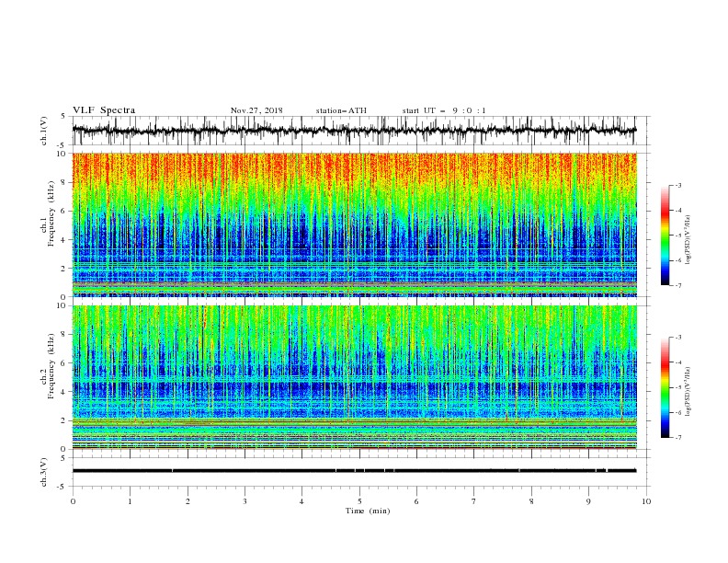This screenshot has height=563, width=728.
Task: Click time axis tick label "2"
Action: click(188, 501)
